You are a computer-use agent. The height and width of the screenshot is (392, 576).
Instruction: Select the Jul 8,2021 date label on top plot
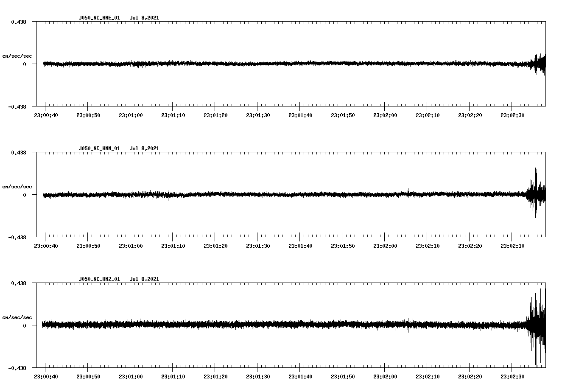145,18
